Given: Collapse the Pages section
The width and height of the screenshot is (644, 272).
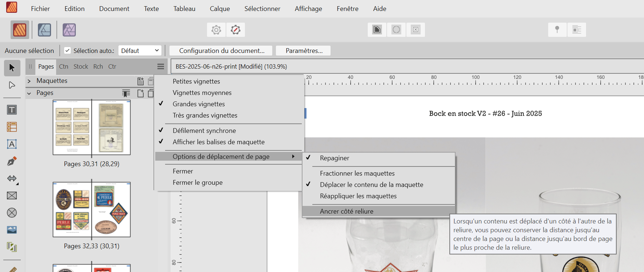Looking at the screenshot, I should [29, 93].
